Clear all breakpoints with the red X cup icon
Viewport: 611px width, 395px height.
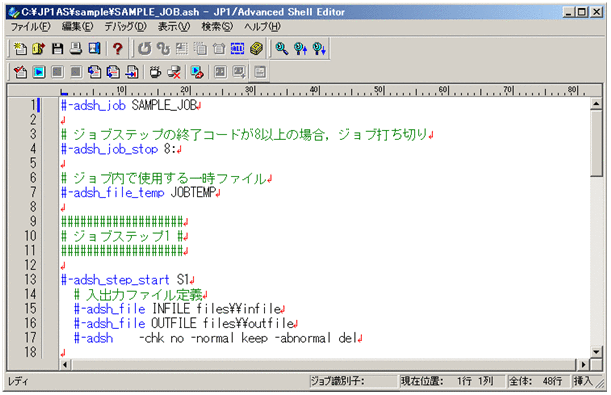coord(174,72)
